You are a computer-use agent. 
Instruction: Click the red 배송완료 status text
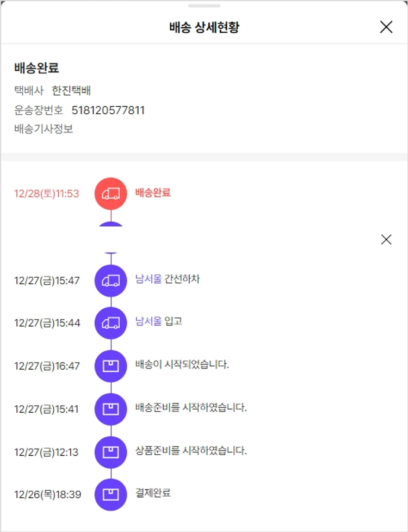(153, 193)
